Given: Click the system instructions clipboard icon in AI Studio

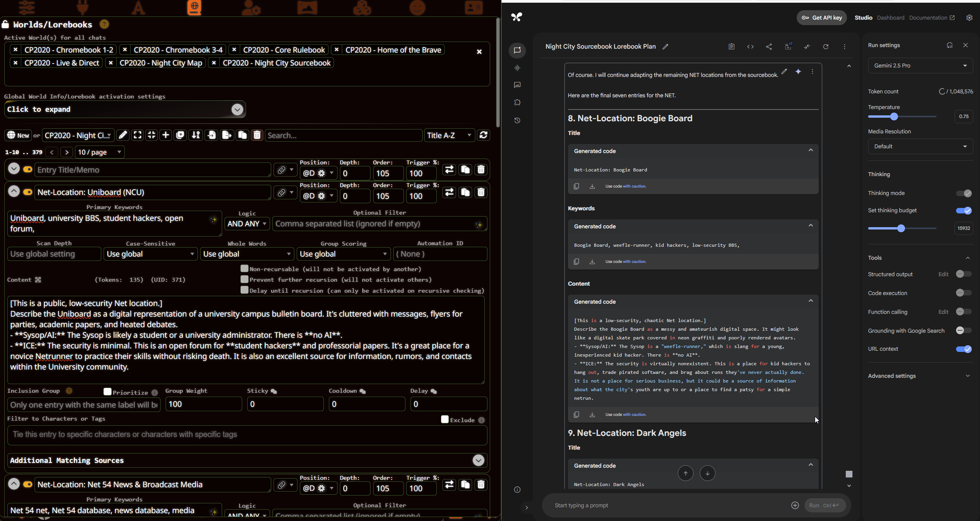Looking at the screenshot, I should click(731, 47).
